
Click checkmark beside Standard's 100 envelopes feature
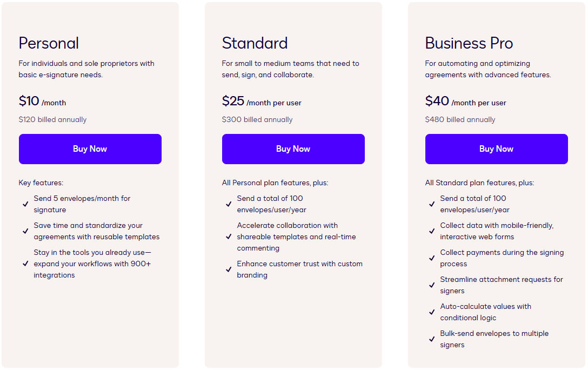(x=229, y=204)
